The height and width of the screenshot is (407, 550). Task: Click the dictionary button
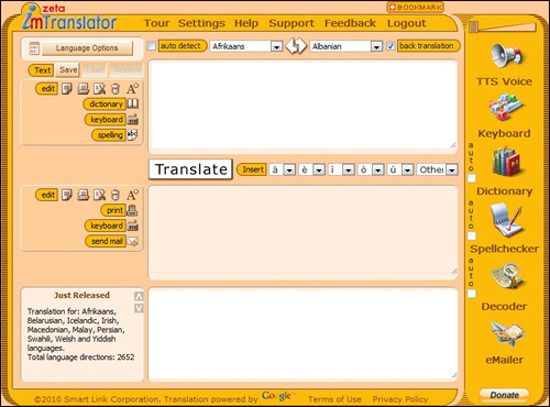(105, 104)
